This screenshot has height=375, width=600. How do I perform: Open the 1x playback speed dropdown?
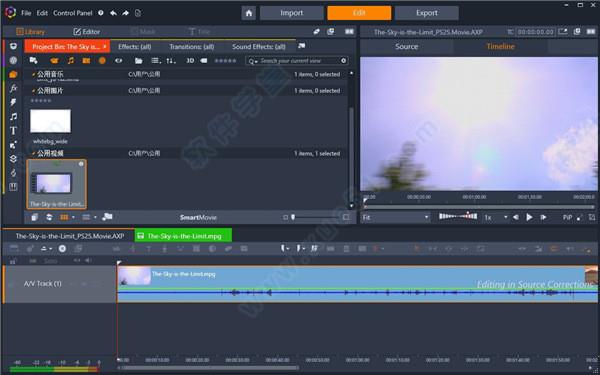coord(496,217)
